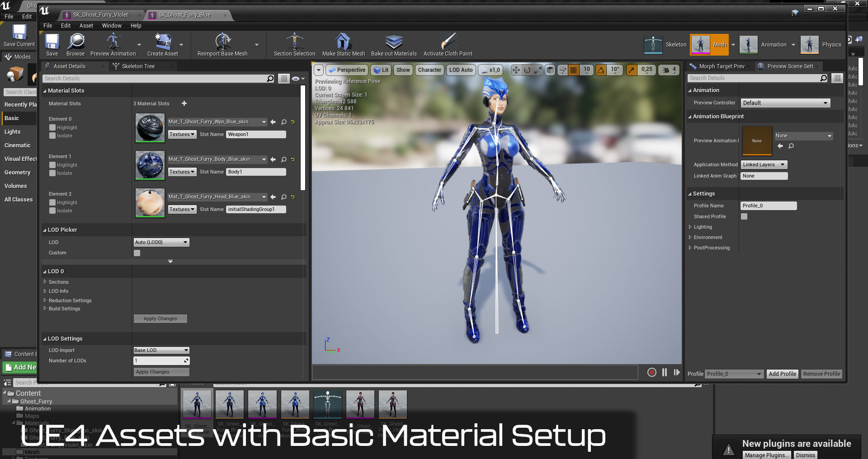Open the details view options eye icon
The height and width of the screenshot is (459, 868).
[x=297, y=79]
